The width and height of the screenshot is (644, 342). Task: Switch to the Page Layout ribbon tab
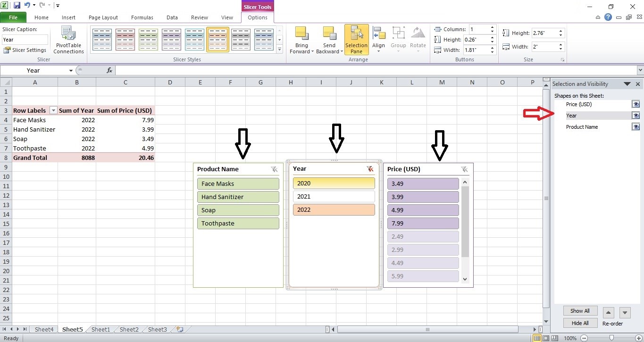pos(103,17)
